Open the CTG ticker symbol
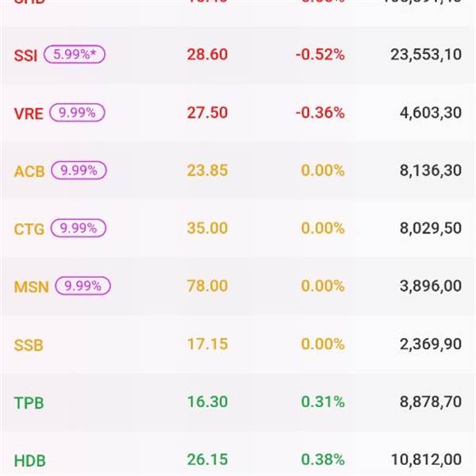The height and width of the screenshot is (476, 476). coord(29,229)
